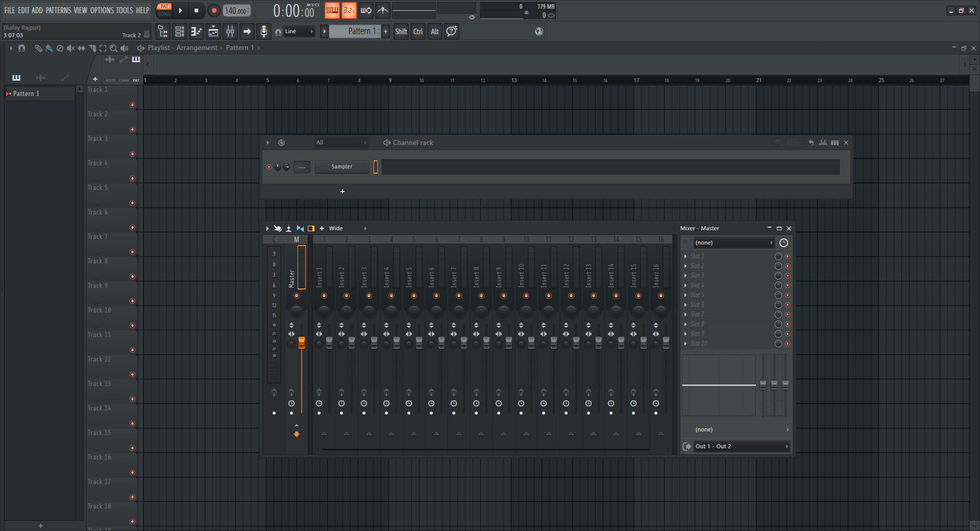
Task: Click the Playlist slice tool icon
Action: 92,48
